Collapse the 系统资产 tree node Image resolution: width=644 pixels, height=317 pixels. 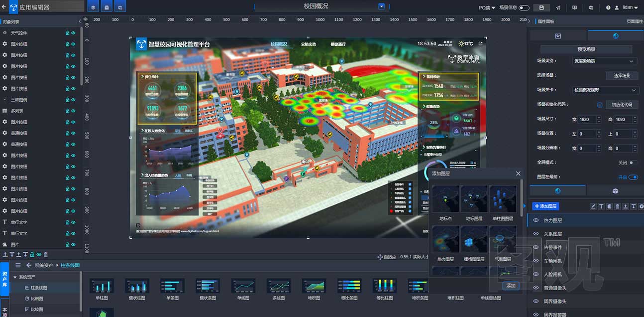click(x=15, y=277)
